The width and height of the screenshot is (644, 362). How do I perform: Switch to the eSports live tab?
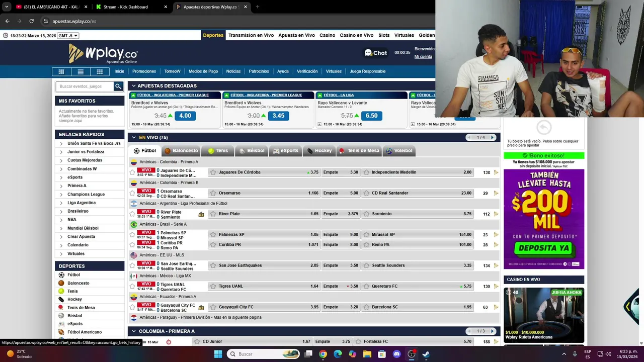286,151
